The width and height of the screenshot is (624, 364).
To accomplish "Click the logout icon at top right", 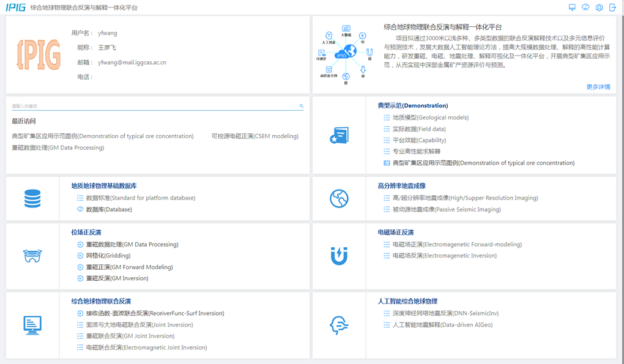I will (x=612, y=7).
